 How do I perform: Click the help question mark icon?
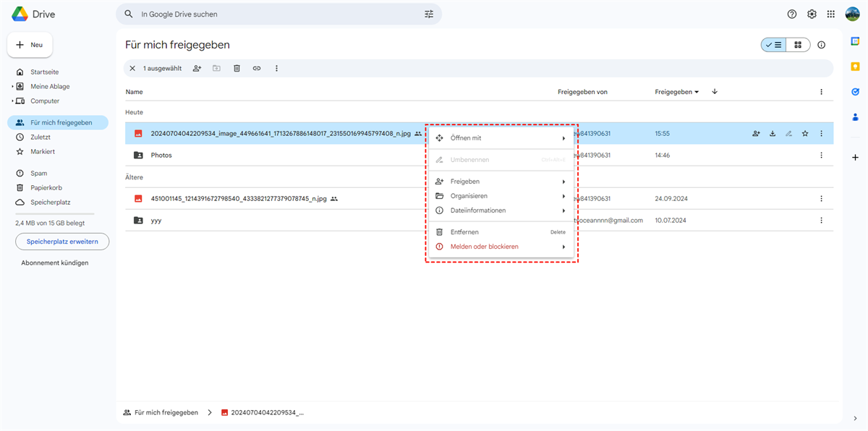(792, 14)
